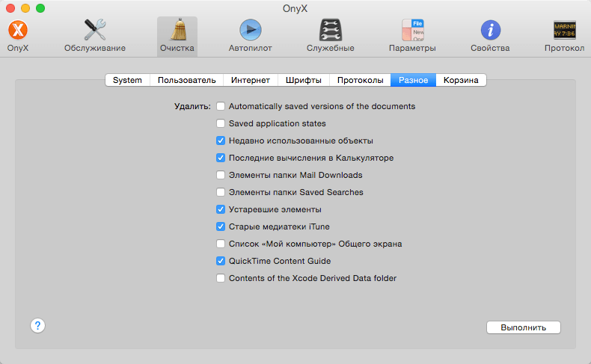Open the Обслуживание maintenance tools icon
Image resolution: width=591 pixels, height=364 pixels.
[x=94, y=30]
